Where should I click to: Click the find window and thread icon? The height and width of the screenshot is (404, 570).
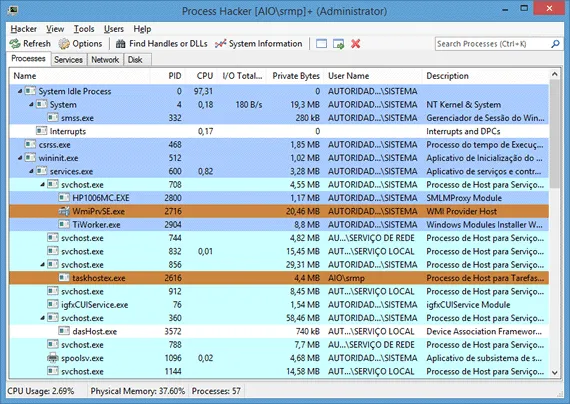(338, 44)
